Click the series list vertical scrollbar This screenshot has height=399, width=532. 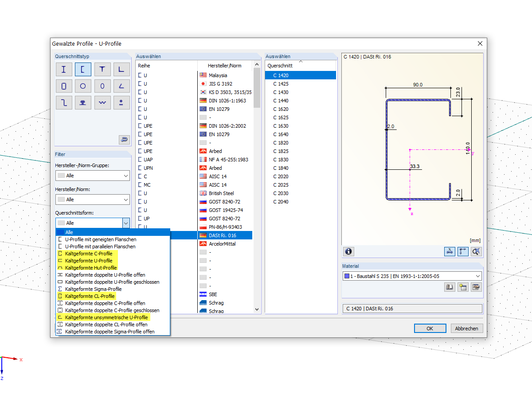257,88
